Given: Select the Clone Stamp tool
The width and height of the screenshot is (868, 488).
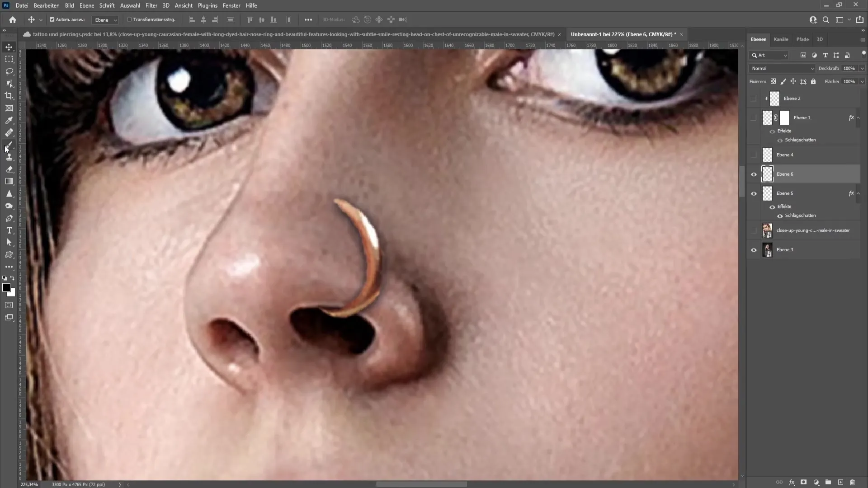Looking at the screenshot, I should (9, 157).
